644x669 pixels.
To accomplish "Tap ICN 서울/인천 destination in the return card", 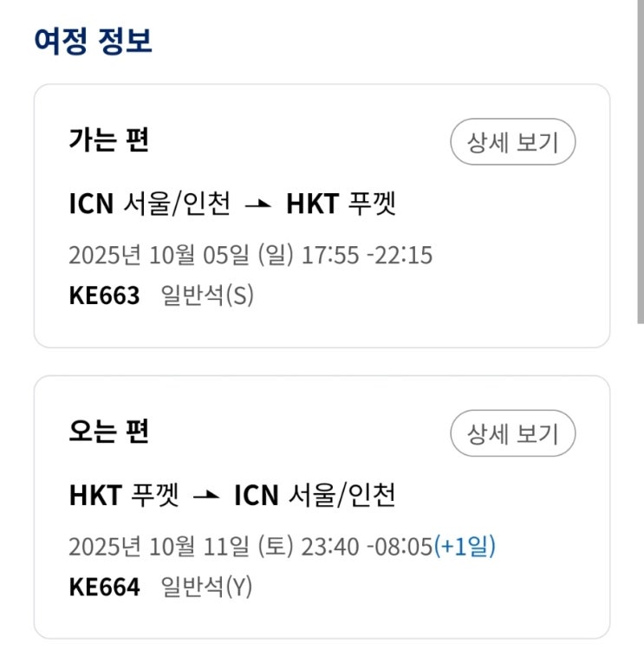I will pos(315,495).
